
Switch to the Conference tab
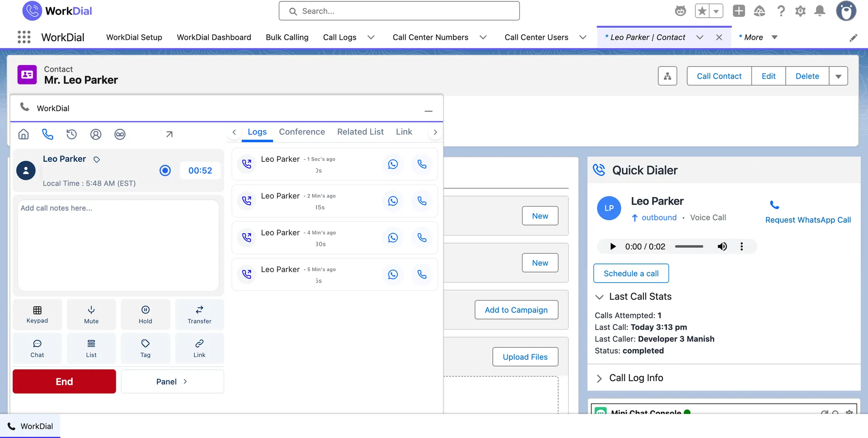point(302,132)
